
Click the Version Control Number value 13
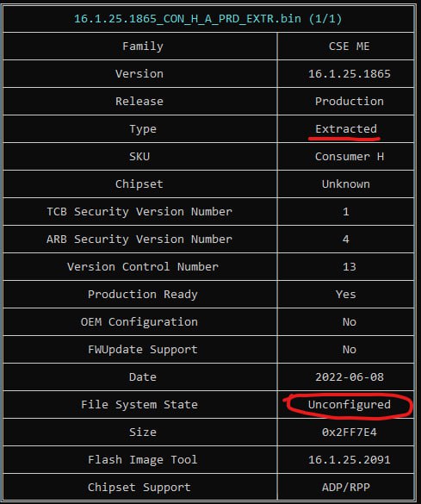(349, 267)
